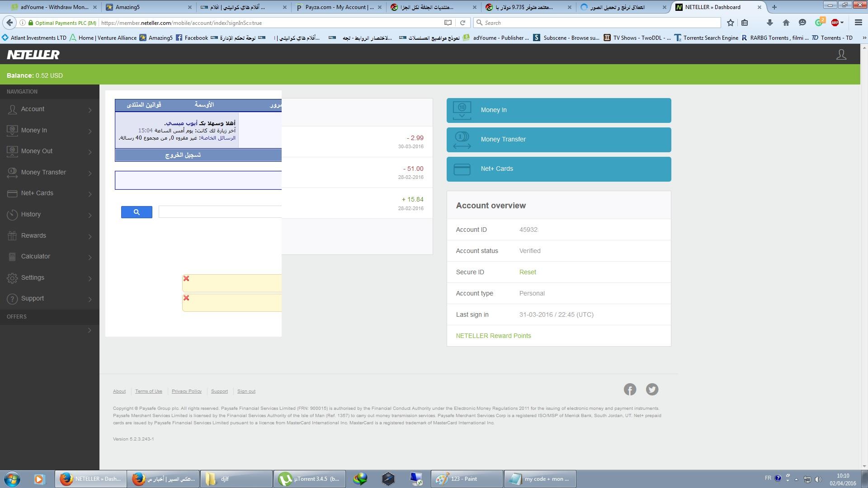Viewport: 868px width, 488px height.
Task: Click the Money In blue button
Action: click(559, 110)
